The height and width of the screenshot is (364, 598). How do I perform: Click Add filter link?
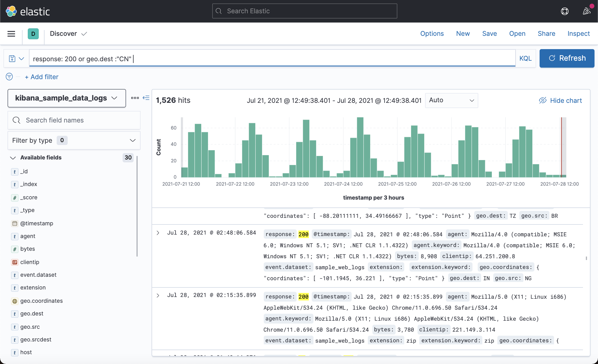point(42,77)
